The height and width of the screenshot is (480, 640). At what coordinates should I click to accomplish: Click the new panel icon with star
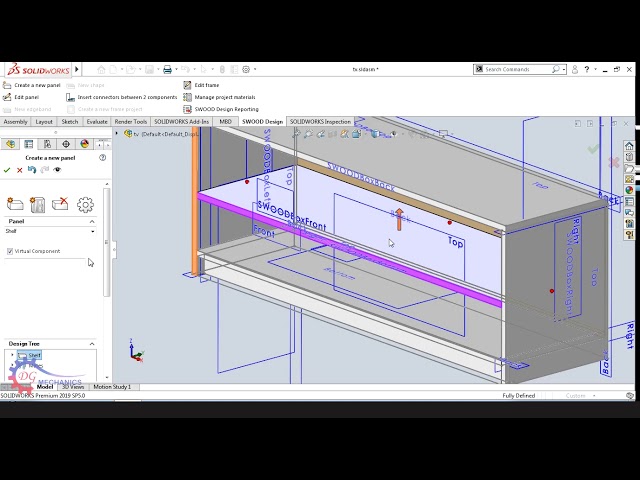tap(15, 204)
